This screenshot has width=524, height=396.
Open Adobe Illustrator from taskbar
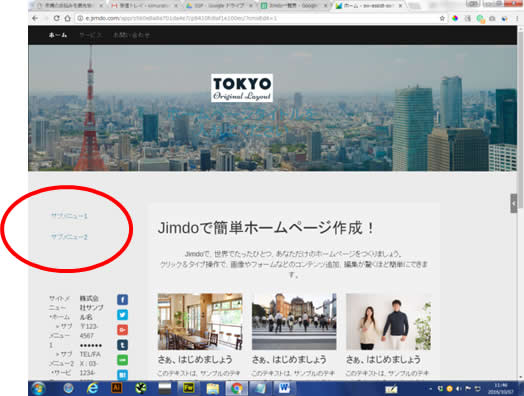point(116,388)
